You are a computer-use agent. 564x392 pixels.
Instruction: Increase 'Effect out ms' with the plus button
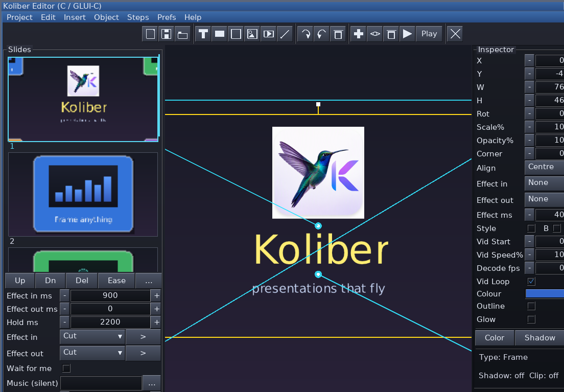coord(156,309)
